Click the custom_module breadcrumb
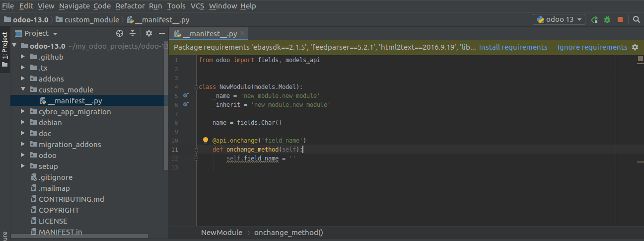Image resolution: width=644 pixels, height=241 pixels. click(x=87, y=20)
